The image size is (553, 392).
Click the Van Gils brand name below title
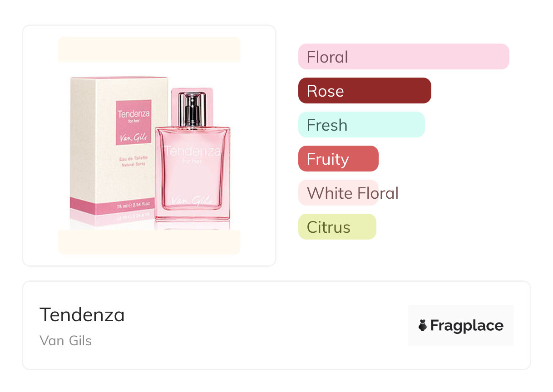(66, 341)
